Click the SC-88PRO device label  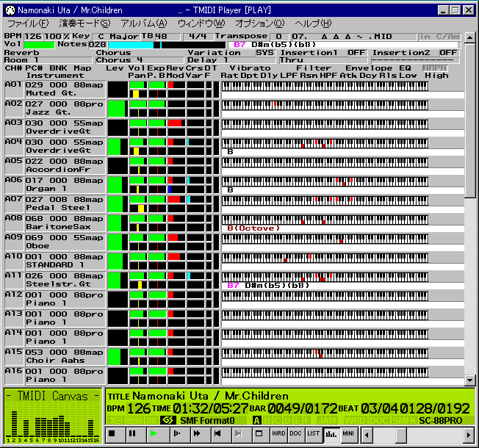click(441, 421)
